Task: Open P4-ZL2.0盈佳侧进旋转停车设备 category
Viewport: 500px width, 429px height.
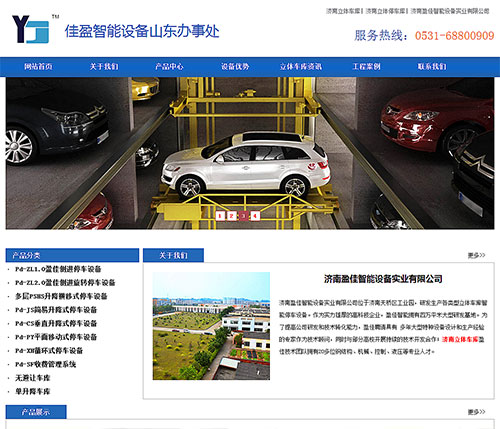Action: (65, 283)
